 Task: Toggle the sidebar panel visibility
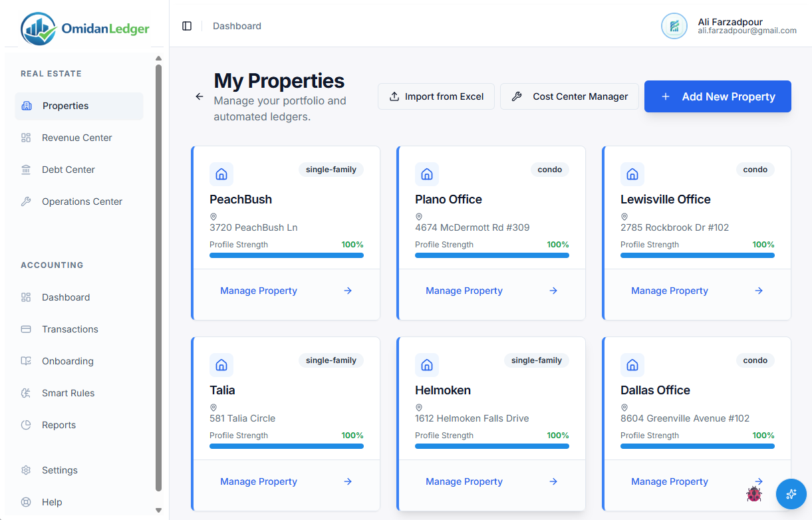(x=187, y=26)
